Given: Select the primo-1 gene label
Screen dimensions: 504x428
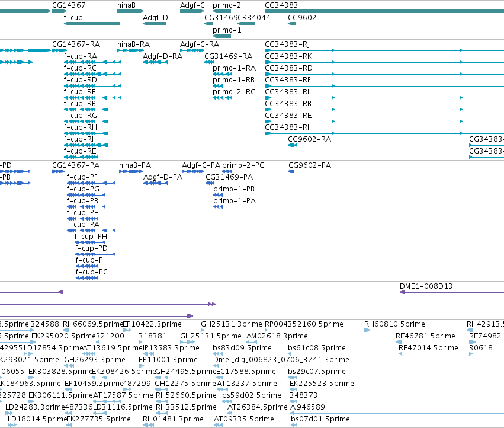Looking at the screenshot, I should 227,30.
